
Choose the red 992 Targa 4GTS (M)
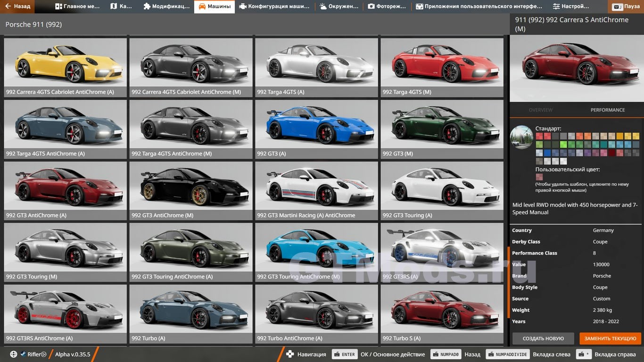442,67
